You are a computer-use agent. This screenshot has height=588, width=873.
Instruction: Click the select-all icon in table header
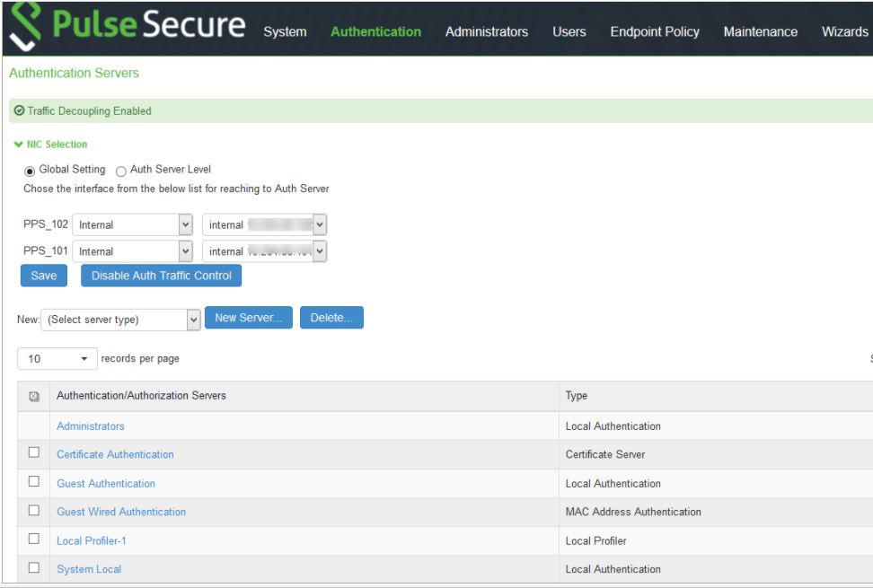(33, 395)
